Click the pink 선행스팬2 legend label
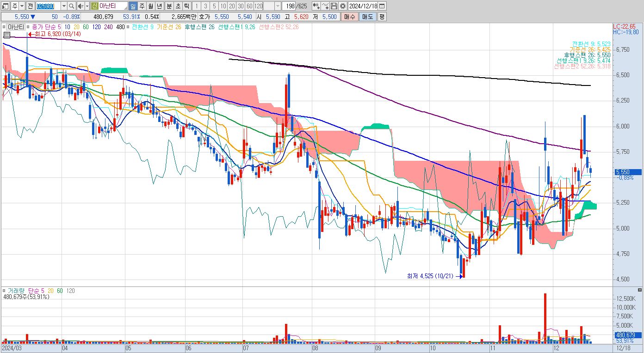644x353 pixels. point(279,27)
